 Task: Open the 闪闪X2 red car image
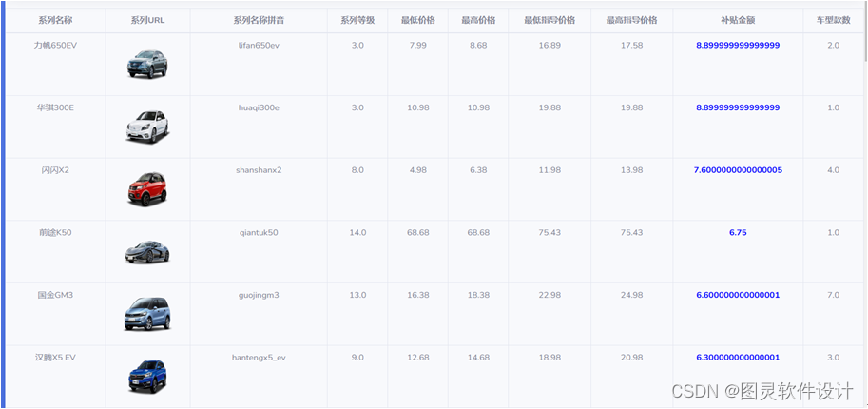(147, 189)
